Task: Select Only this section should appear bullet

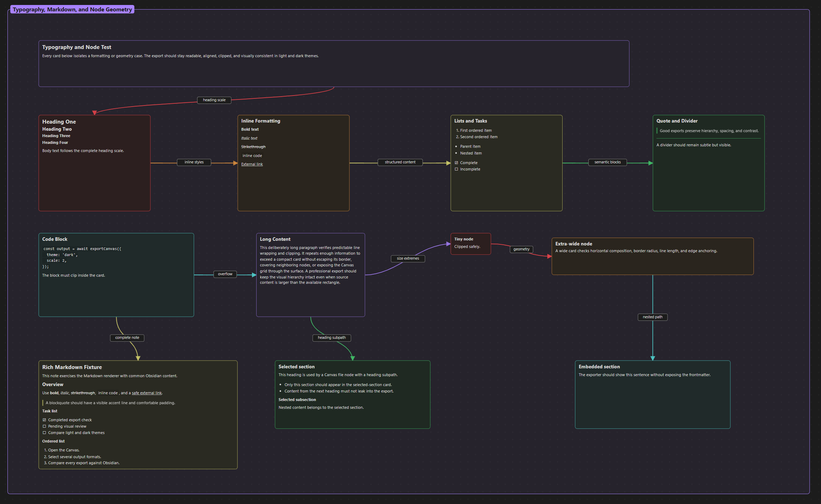Action: (338, 385)
